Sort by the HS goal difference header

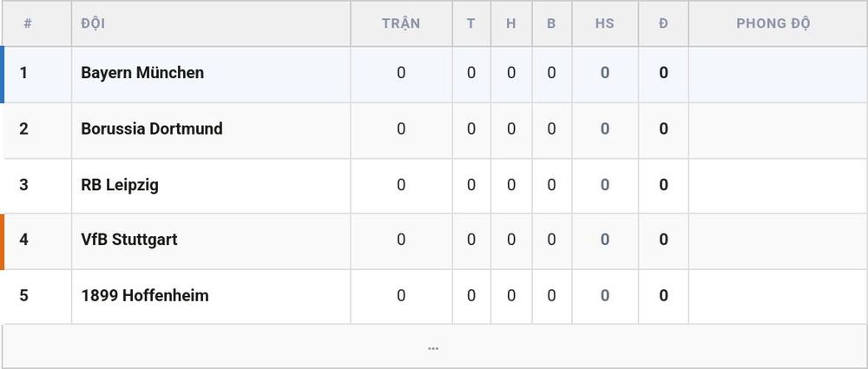pyautogui.click(x=604, y=23)
